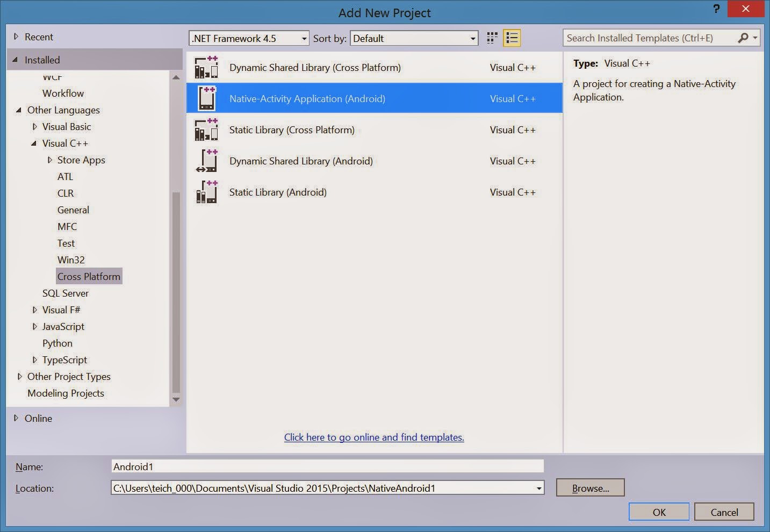The image size is (770, 532).
Task: Open the search options dropdown arrow
Action: pyautogui.click(x=755, y=38)
